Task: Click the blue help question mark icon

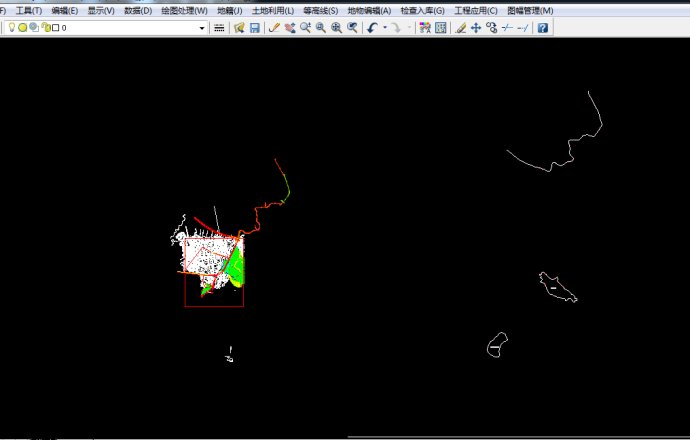Action: tap(542, 28)
